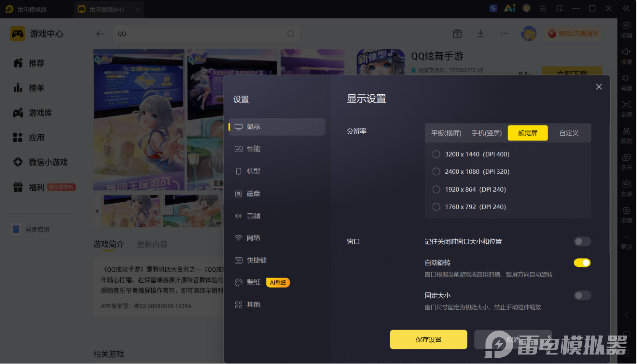Select 2400 x 1080 (DPI 320) resolution
Screen dimensions: 637x364
[471, 172]
